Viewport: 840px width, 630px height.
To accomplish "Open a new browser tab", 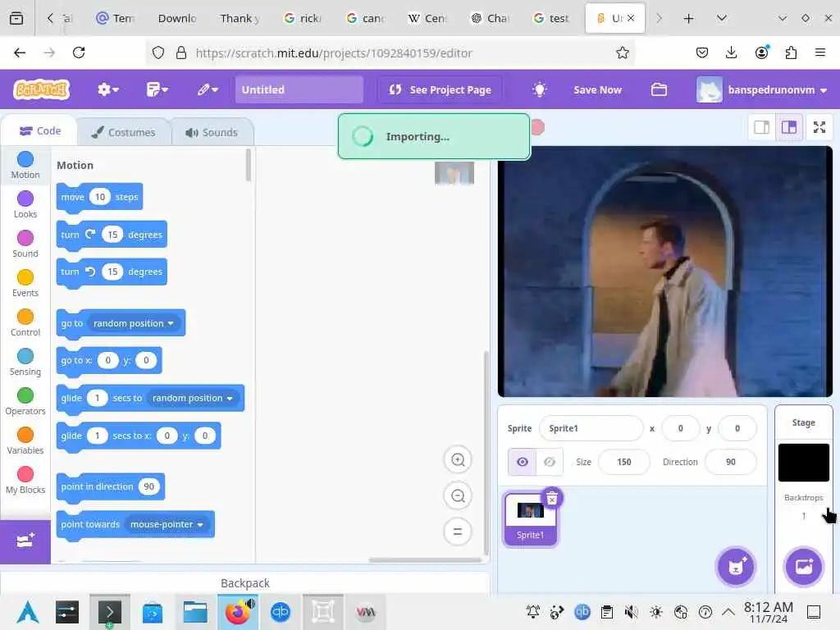I will [688, 19].
